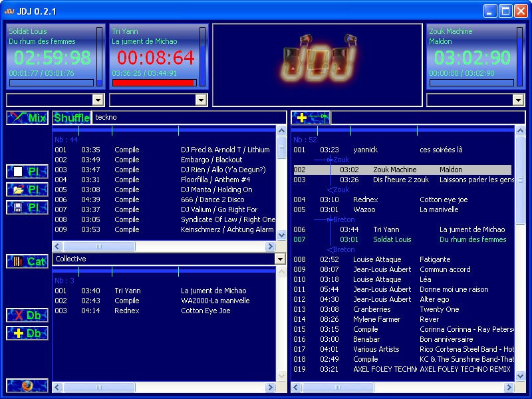Select track DJ Manta / Holding On
The height and width of the screenshot is (399, 532).
click(164, 190)
